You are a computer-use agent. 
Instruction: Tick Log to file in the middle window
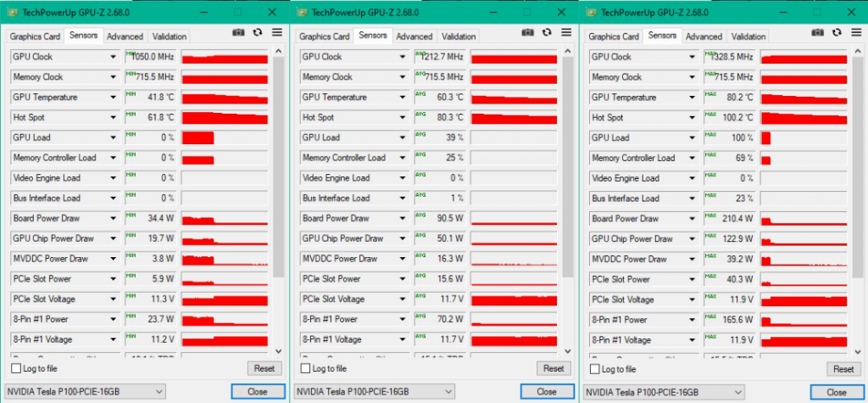pos(306,369)
